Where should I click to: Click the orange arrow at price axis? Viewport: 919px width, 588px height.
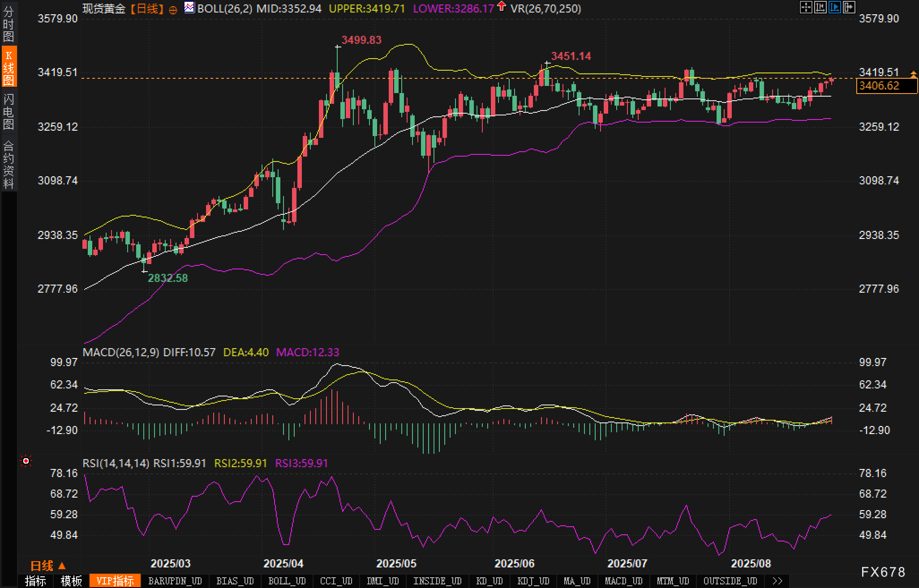click(913, 73)
